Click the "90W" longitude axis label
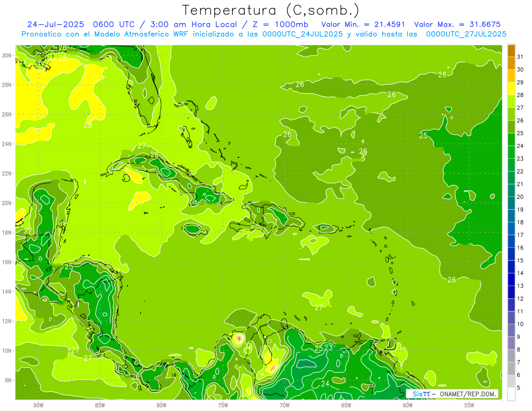This screenshot has width=532, height=411. 38,405
